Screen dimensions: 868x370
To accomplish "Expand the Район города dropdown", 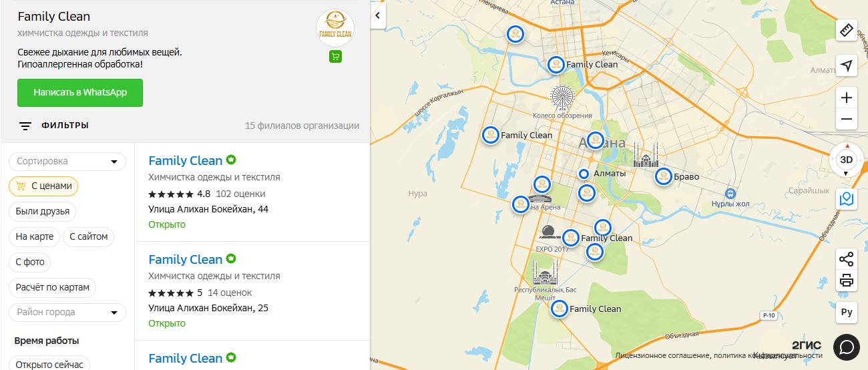I will click(67, 312).
